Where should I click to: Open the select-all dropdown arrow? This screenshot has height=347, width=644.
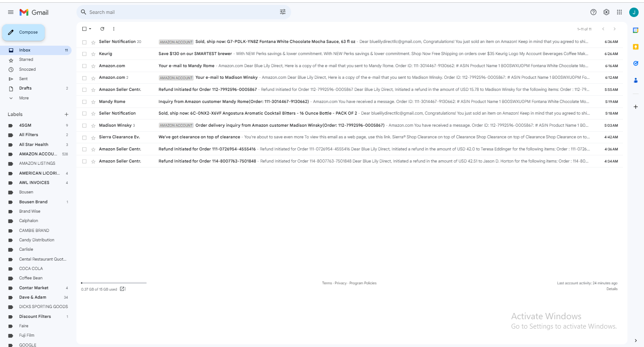pyautogui.click(x=90, y=29)
